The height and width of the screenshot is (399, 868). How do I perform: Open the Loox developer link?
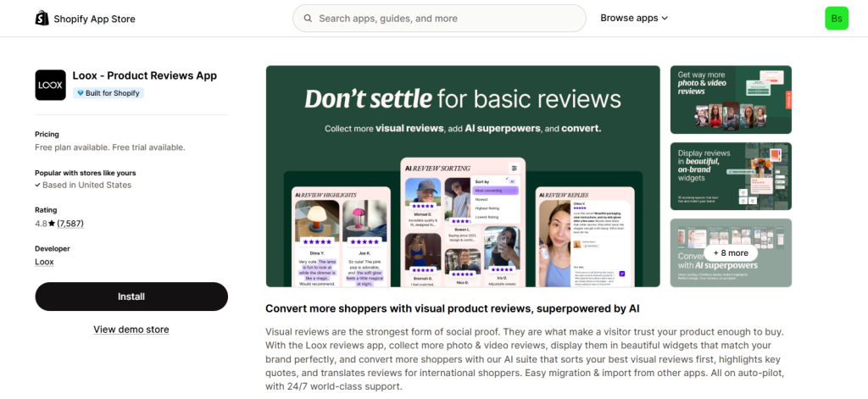click(44, 263)
